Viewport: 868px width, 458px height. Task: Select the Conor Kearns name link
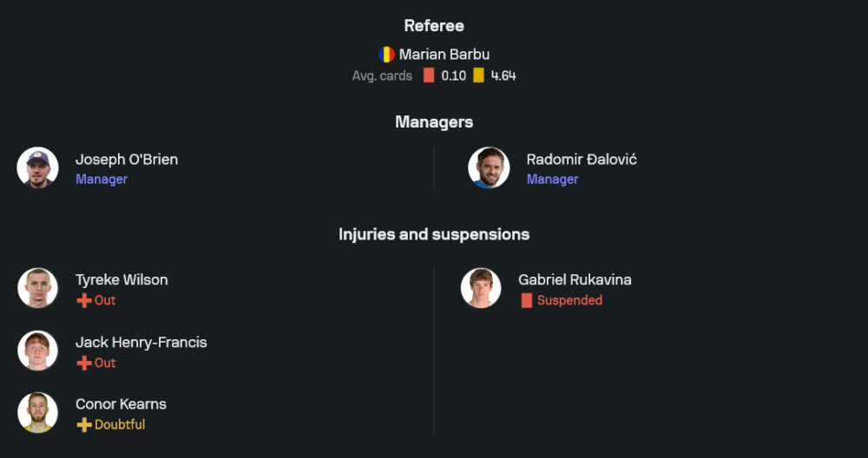click(121, 404)
